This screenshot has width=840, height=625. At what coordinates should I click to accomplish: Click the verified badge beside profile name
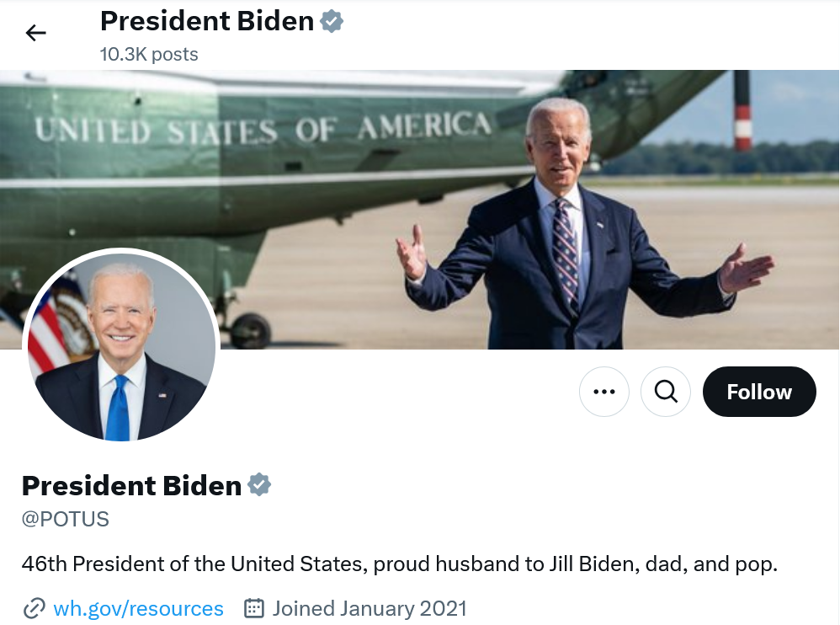point(259,485)
